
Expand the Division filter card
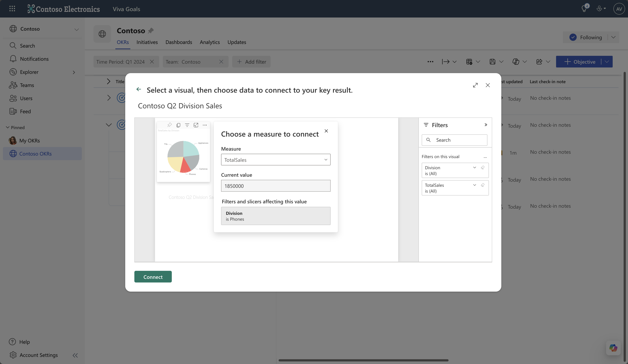coord(474,168)
